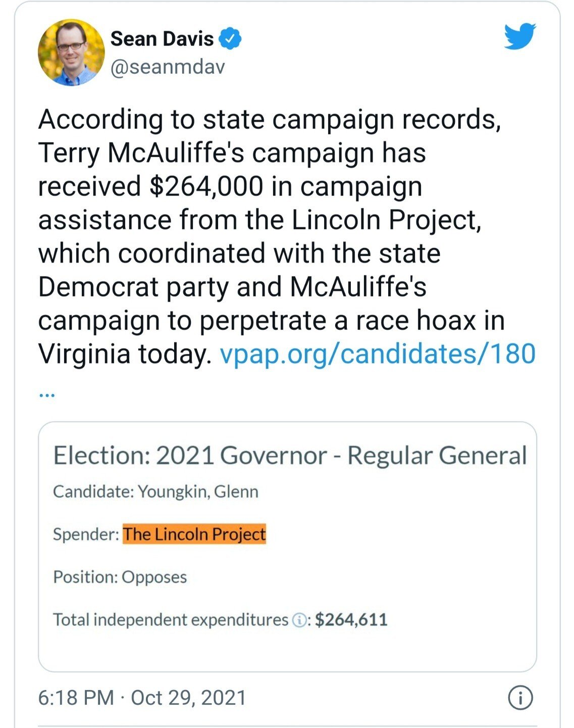Click the $264,611 total amount
The height and width of the screenshot is (728, 574).
coord(351,620)
